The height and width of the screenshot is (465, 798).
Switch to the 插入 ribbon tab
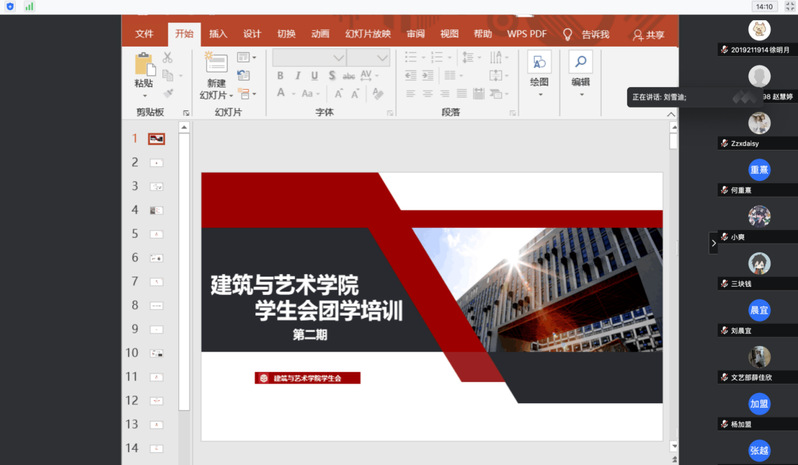218,34
